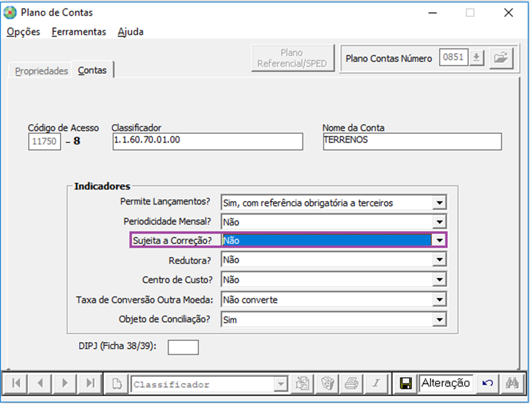This screenshot has height=405, width=532.
Task: Click Nome da Conta field TERRENOS
Action: pos(412,141)
